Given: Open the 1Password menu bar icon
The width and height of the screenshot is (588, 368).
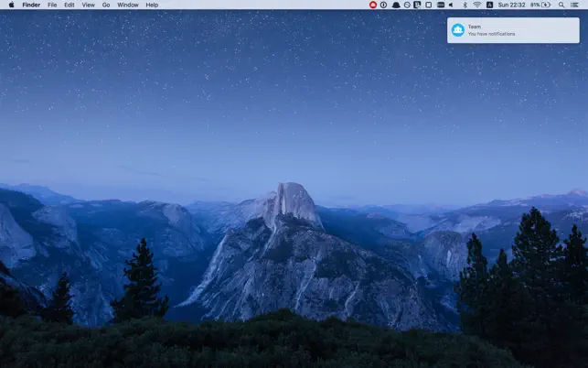Looking at the screenshot, I should [384, 5].
